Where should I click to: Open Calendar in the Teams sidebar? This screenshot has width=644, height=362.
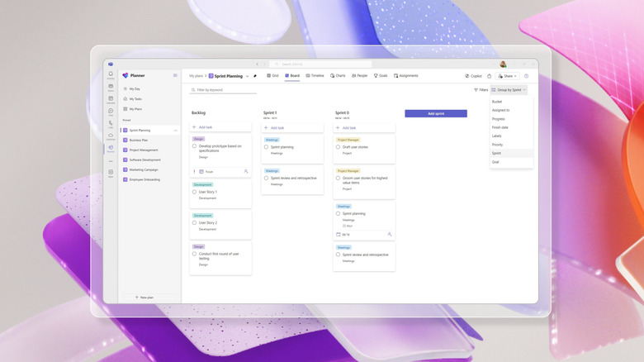(x=111, y=100)
